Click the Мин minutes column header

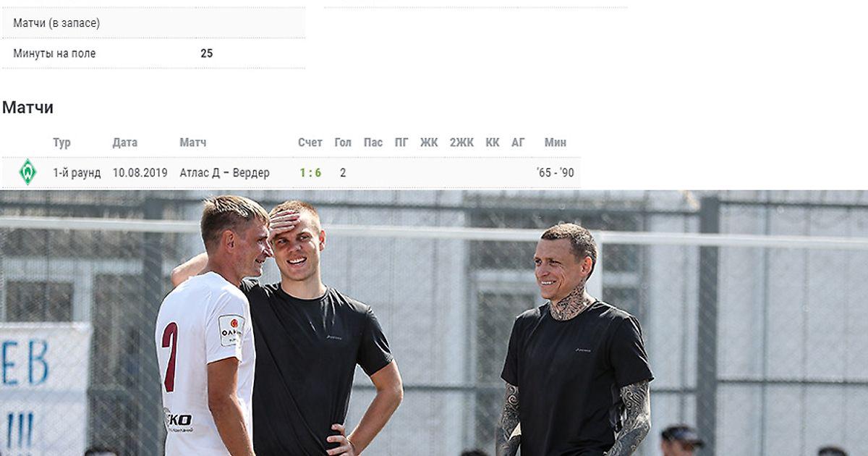(556, 143)
